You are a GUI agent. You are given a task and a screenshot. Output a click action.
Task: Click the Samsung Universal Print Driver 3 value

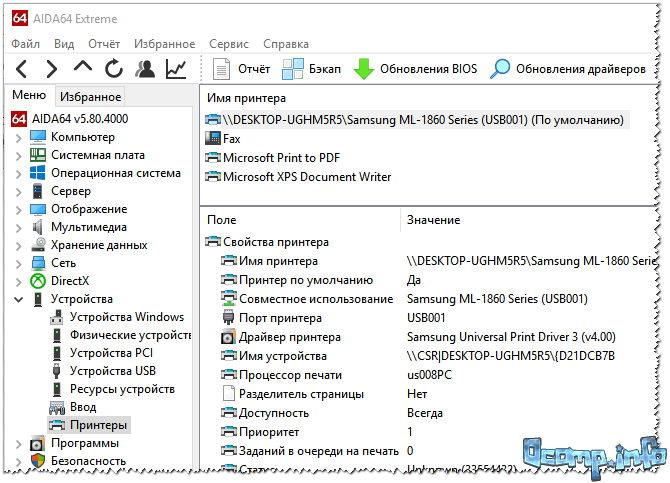point(511,337)
